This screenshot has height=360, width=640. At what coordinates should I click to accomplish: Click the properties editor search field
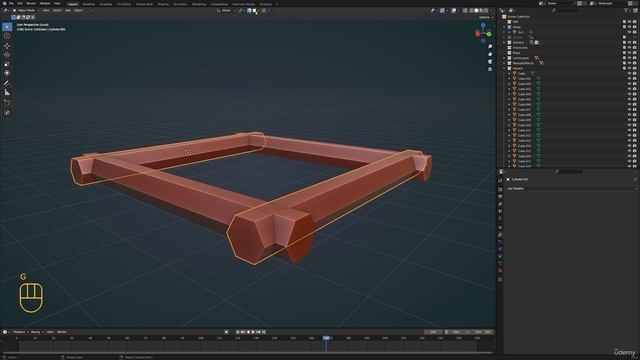[568, 172]
